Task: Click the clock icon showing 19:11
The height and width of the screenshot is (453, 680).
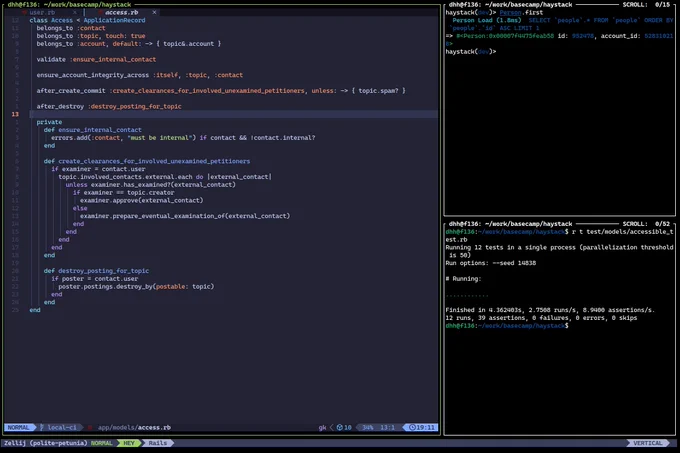Action: click(x=412, y=427)
